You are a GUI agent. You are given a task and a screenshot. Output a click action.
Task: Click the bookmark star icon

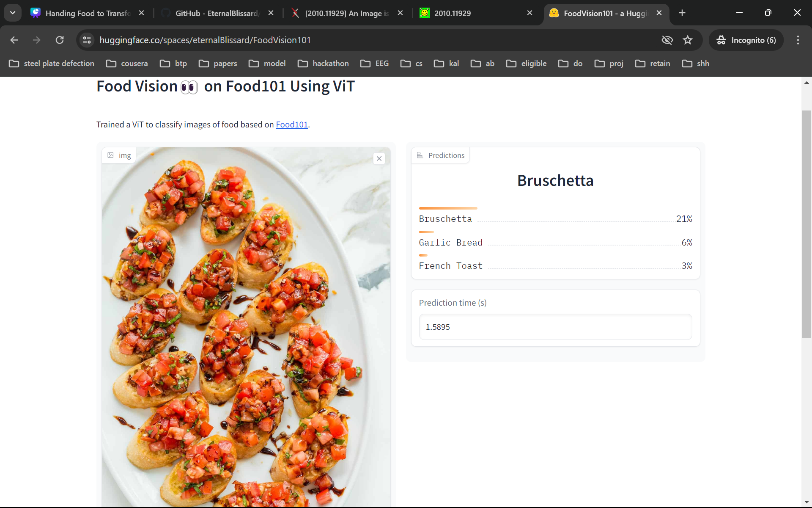(x=688, y=40)
